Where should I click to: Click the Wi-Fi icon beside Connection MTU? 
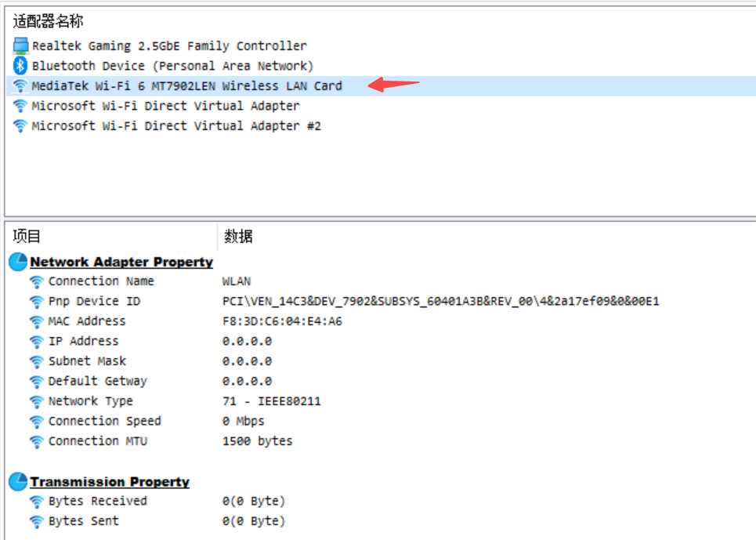tap(37, 441)
